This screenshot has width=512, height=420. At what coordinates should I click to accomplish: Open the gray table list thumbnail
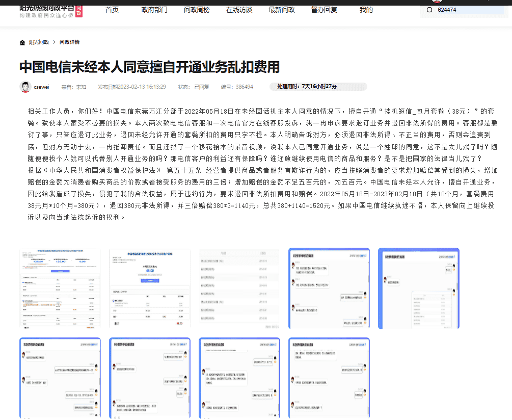click(239, 288)
